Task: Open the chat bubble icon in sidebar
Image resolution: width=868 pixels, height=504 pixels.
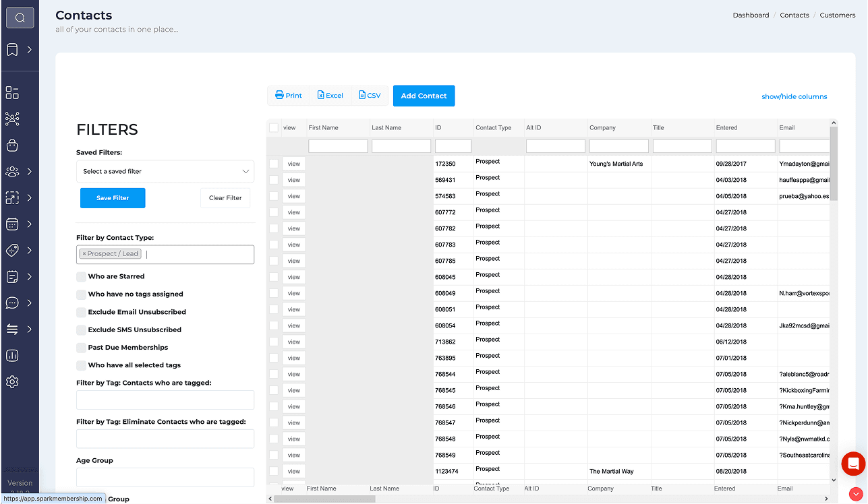Action: [x=12, y=303]
